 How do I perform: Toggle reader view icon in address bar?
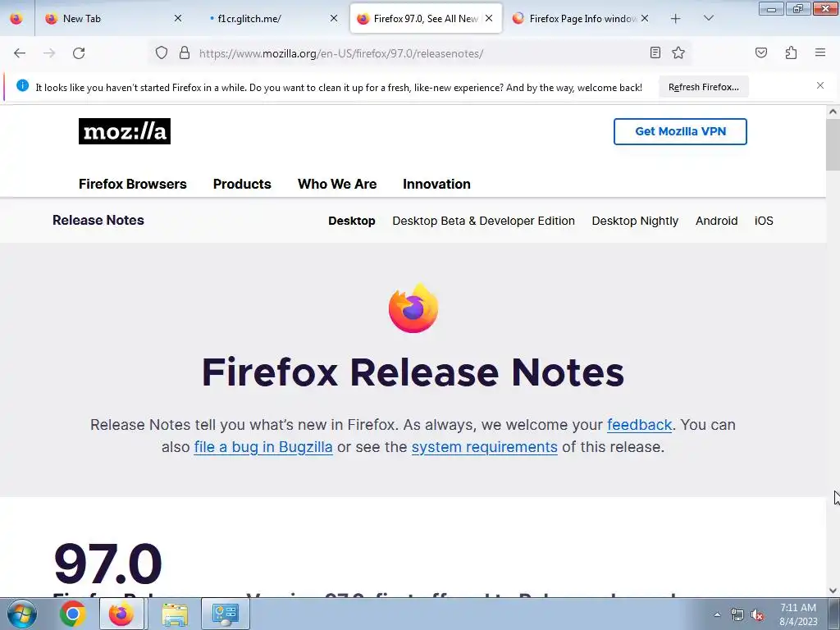(655, 52)
